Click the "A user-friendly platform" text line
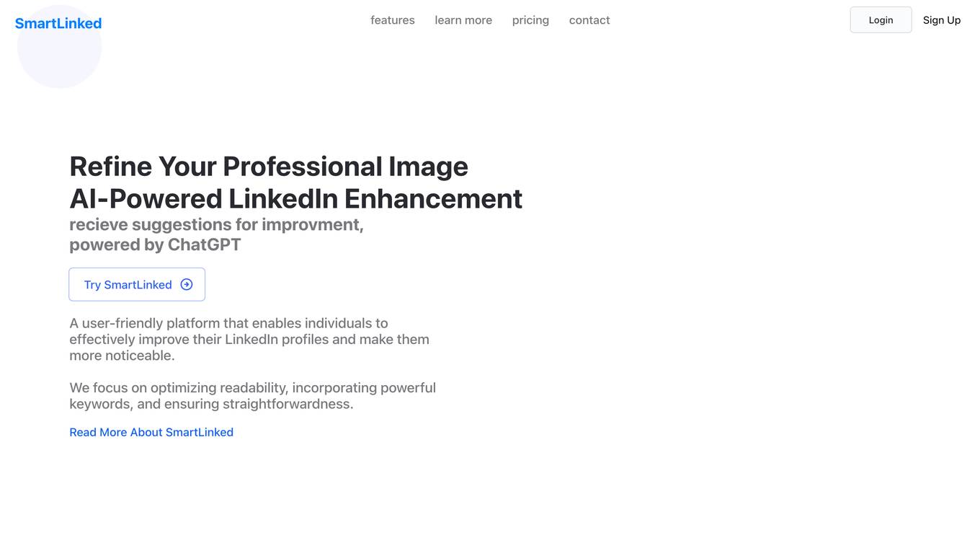This screenshot has width=980, height=551. (228, 323)
